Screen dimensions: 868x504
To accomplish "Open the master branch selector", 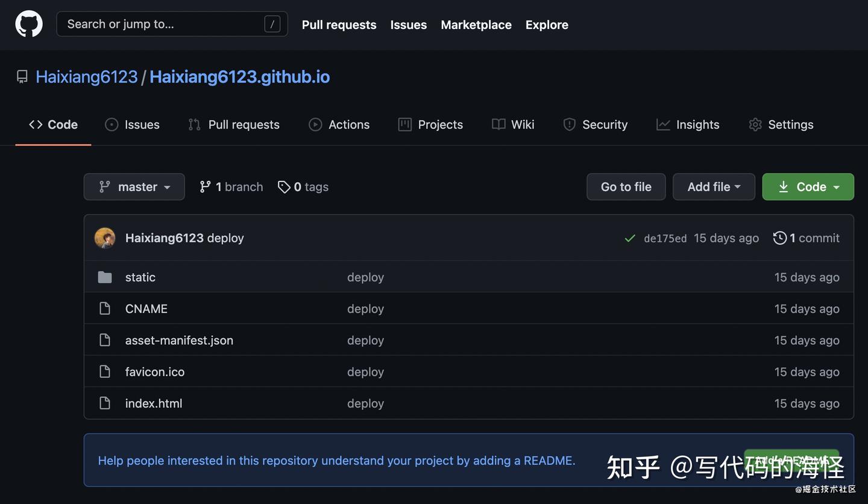I will pos(134,186).
